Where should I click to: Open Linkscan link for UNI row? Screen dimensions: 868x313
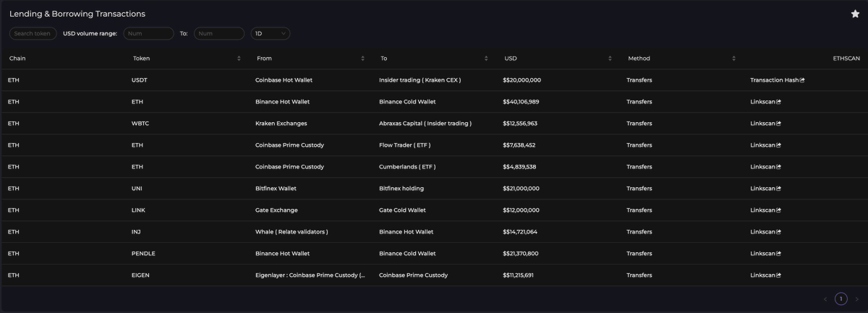(765, 189)
